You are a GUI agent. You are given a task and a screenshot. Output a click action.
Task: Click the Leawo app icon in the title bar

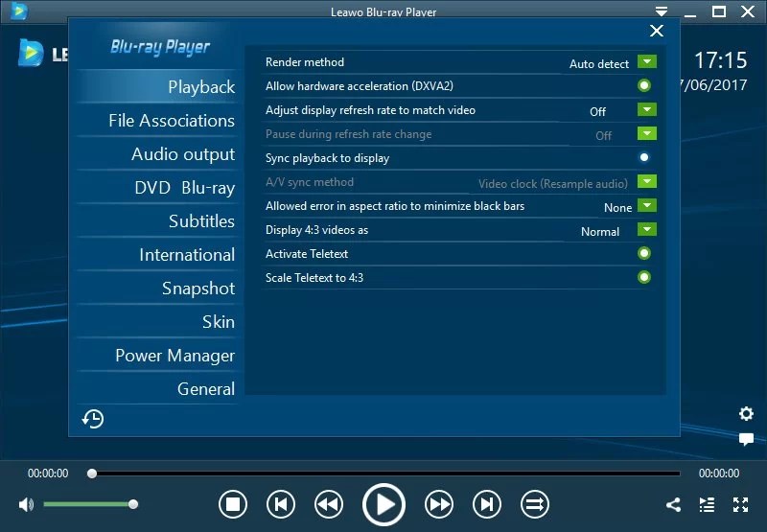pos(19,11)
